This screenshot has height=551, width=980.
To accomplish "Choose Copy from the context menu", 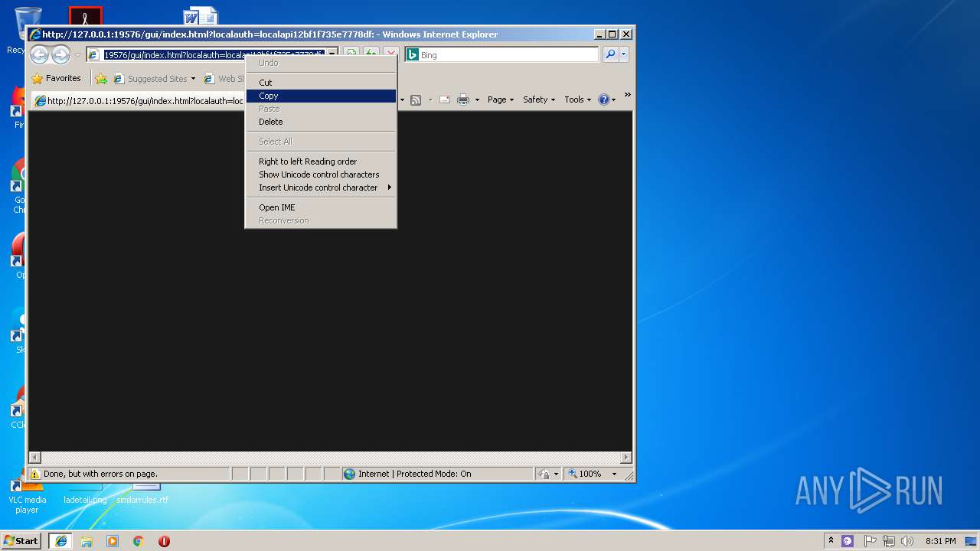I will pyautogui.click(x=321, y=96).
